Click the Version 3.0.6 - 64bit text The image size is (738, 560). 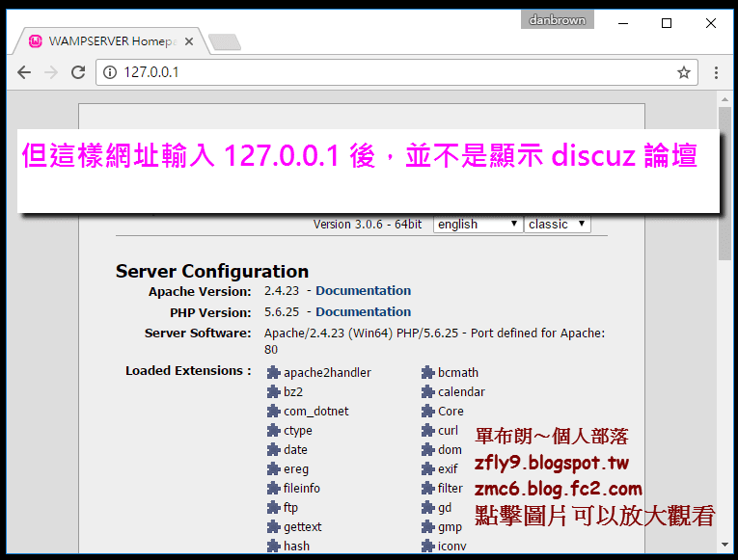[368, 225]
